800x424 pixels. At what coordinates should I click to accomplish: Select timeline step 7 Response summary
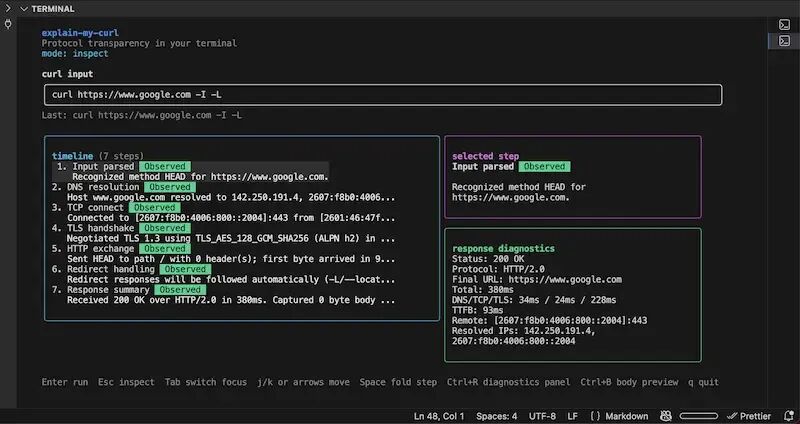pyautogui.click(x=223, y=295)
